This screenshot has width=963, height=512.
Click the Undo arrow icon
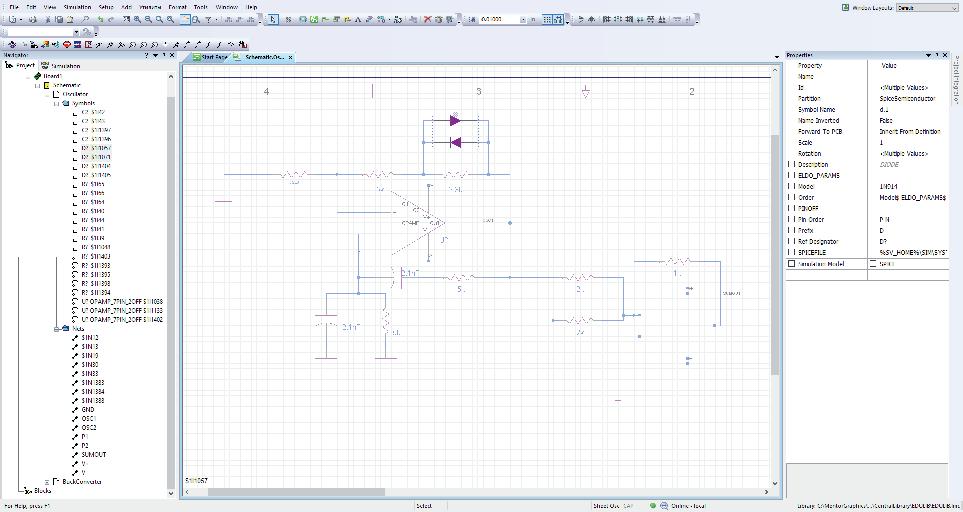coord(100,19)
